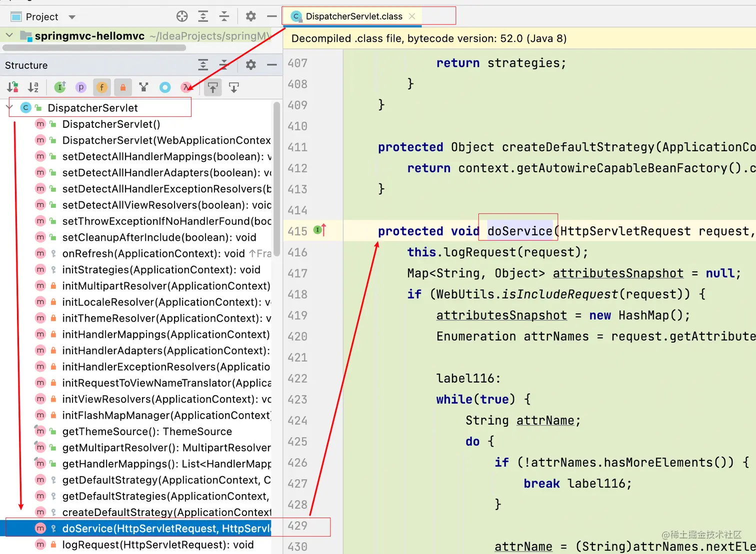The height and width of the screenshot is (554, 756).
Task: Click the Structure panel title
Action: click(x=26, y=65)
